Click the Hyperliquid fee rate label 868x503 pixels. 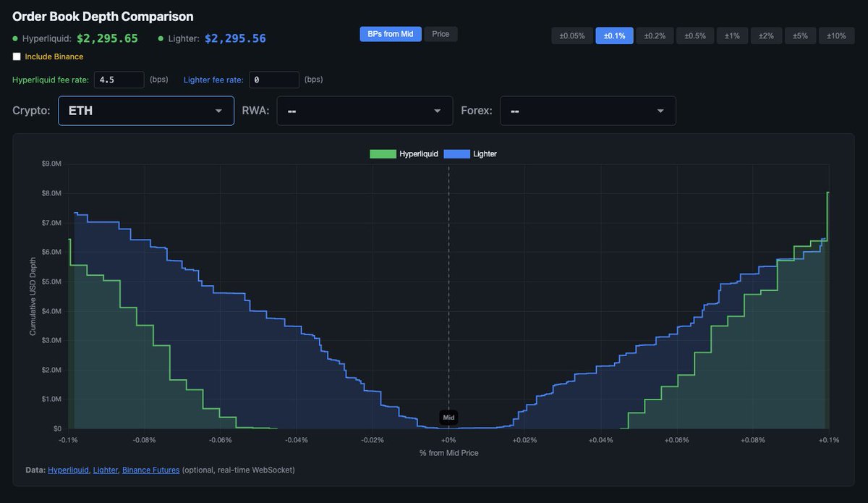51,80
